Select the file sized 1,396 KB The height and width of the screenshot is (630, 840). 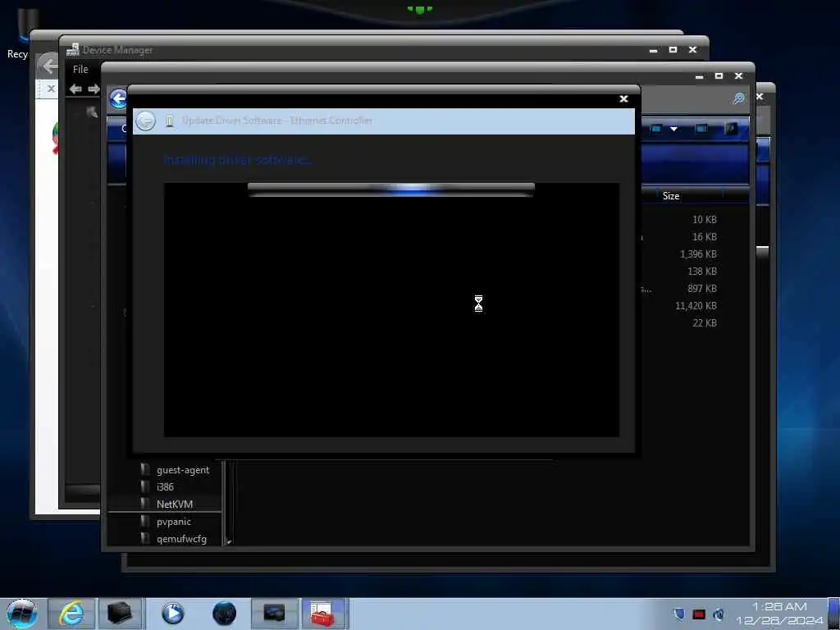pos(698,254)
